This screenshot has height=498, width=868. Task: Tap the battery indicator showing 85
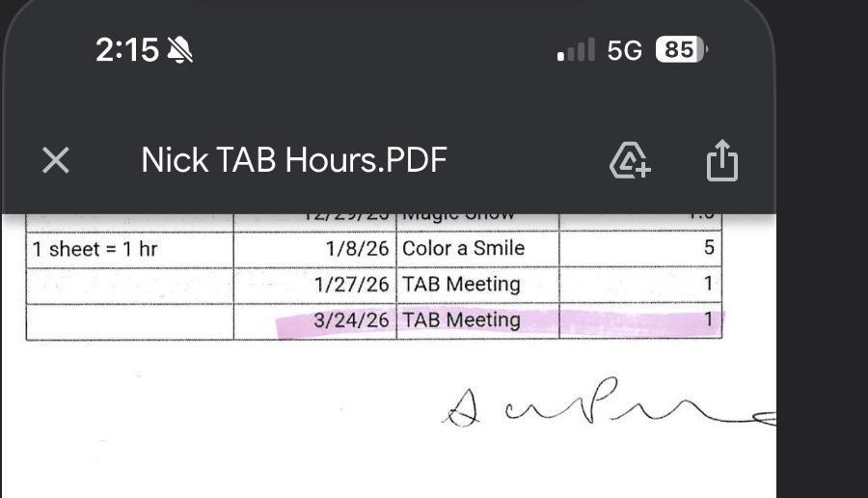click(x=680, y=50)
